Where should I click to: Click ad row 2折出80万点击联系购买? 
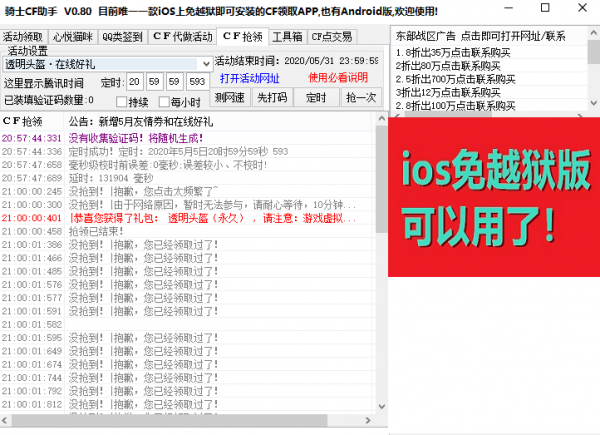pyautogui.click(x=489, y=66)
